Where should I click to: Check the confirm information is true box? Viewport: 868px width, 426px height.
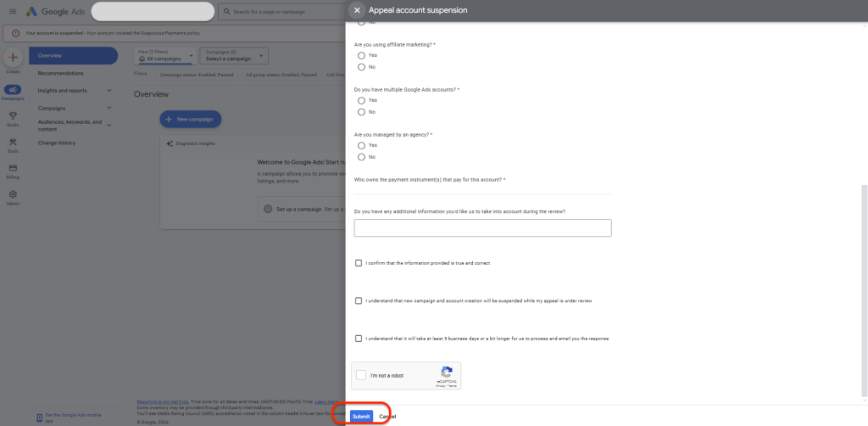pos(359,263)
